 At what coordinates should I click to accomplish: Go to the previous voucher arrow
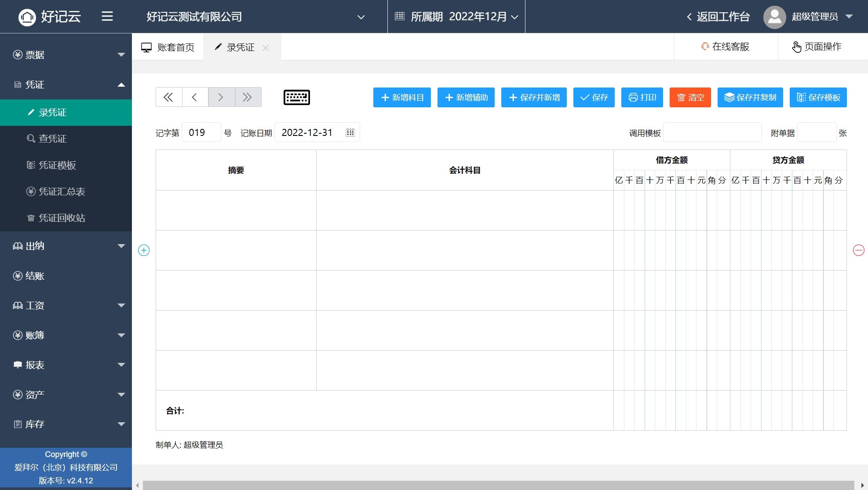pos(195,97)
